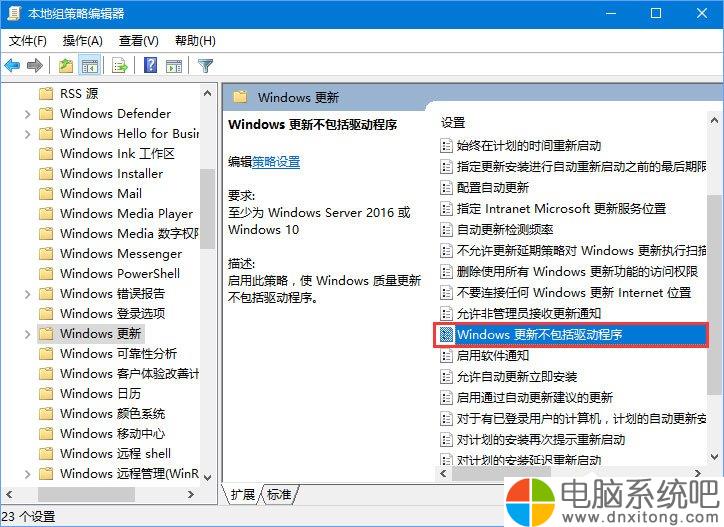724x527 pixels.
Task: Click the policy icon beside 配置自动更新
Action: tap(446, 188)
